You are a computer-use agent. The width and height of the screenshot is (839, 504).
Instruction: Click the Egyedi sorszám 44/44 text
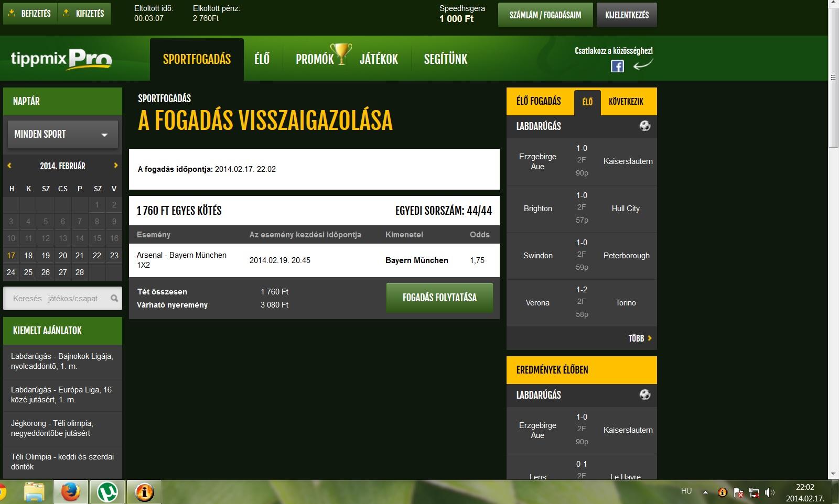pyautogui.click(x=444, y=211)
